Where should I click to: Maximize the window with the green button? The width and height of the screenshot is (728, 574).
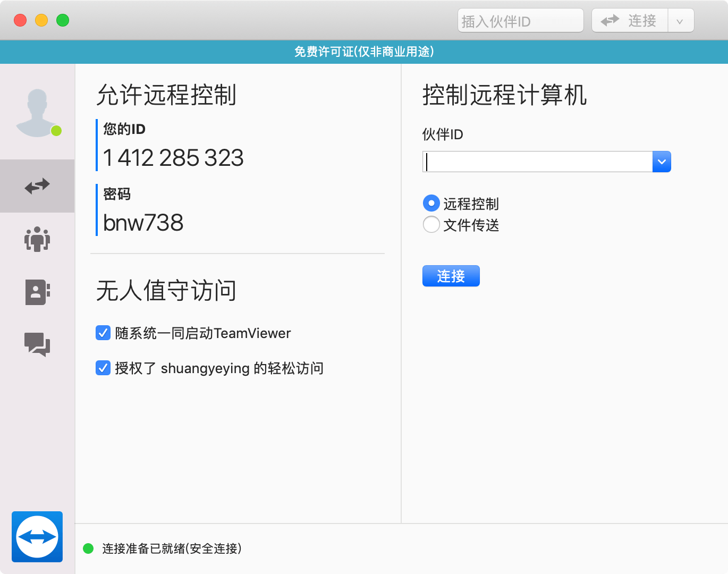point(63,20)
